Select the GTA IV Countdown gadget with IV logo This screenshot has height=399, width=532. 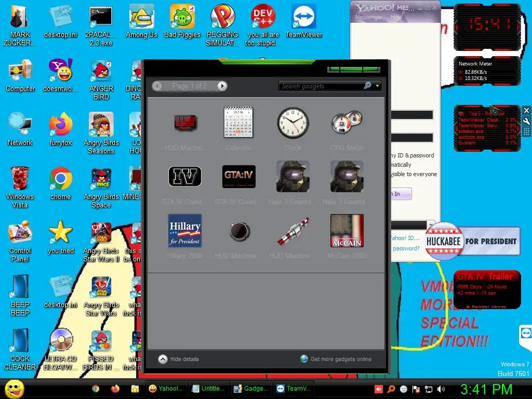coord(185,182)
